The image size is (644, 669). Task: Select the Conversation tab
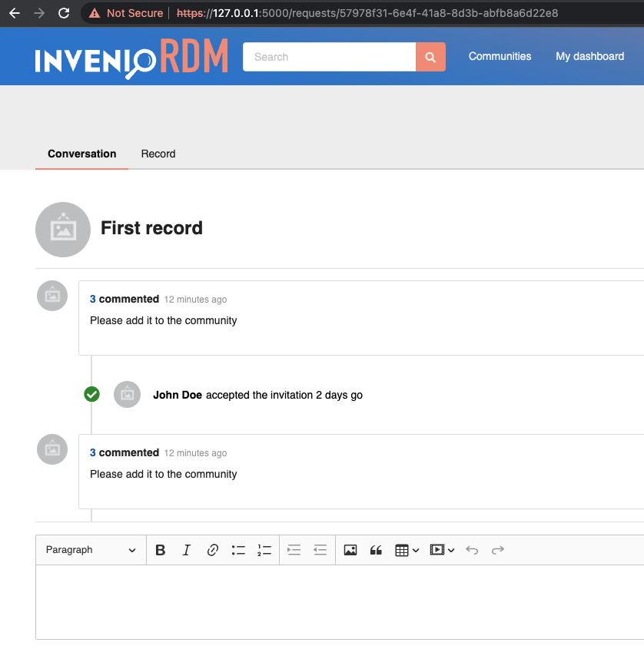pyautogui.click(x=81, y=154)
